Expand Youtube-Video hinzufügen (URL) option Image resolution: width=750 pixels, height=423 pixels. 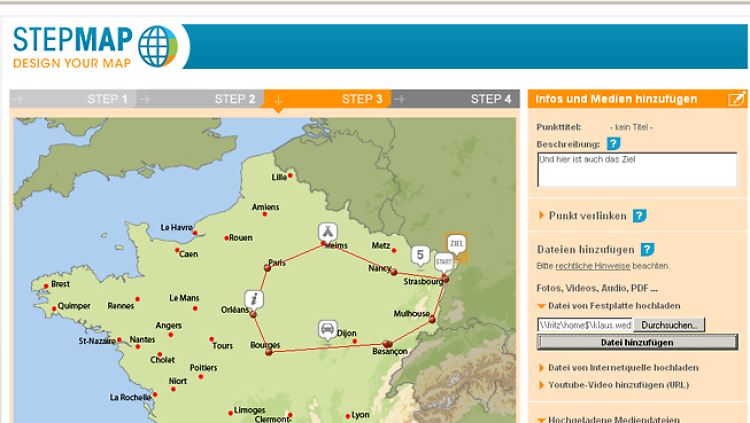click(617, 384)
